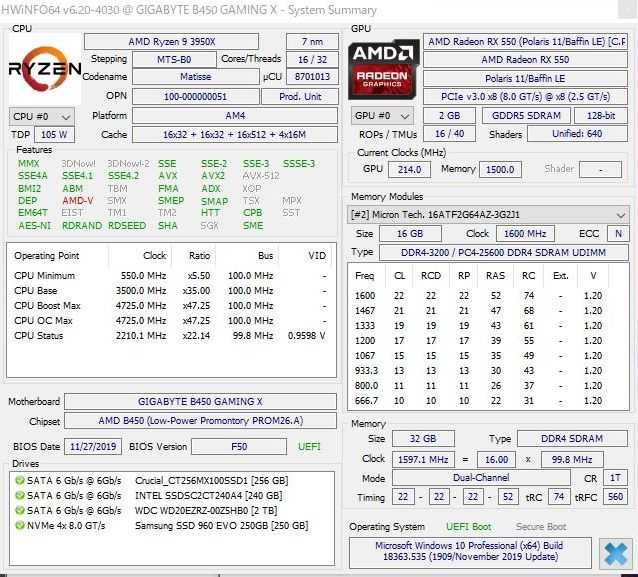Click the green status icon for Samsung NVMe
This screenshot has height=577, width=638.
(x=20, y=525)
